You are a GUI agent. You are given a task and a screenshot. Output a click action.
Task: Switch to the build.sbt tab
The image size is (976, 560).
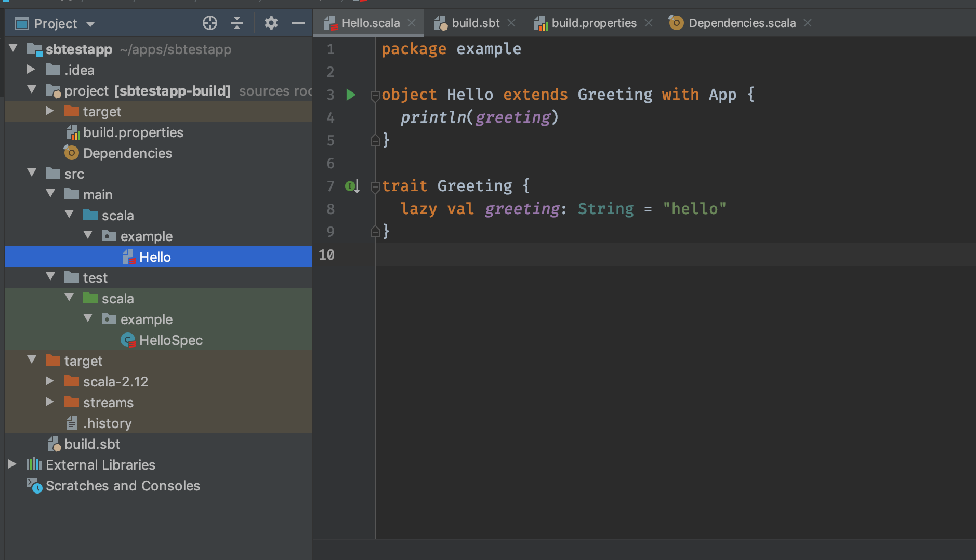(476, 23)
